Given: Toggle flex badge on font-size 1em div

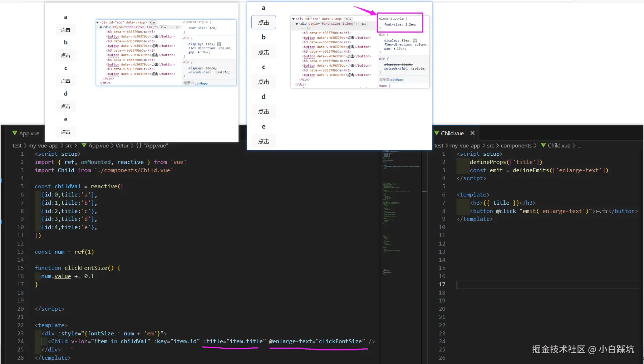Looking at the screenshot, I should [x=164, y=27].
